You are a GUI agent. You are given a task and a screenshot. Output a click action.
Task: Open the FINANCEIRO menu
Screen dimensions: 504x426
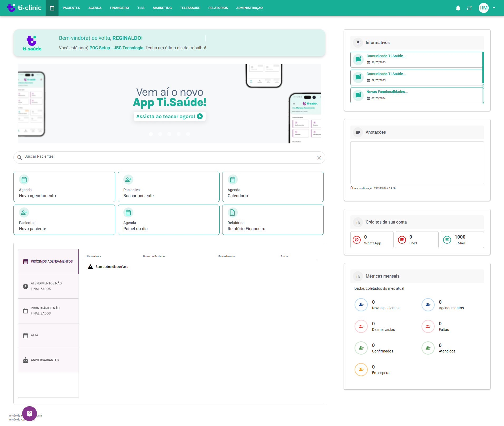(119, 8)
